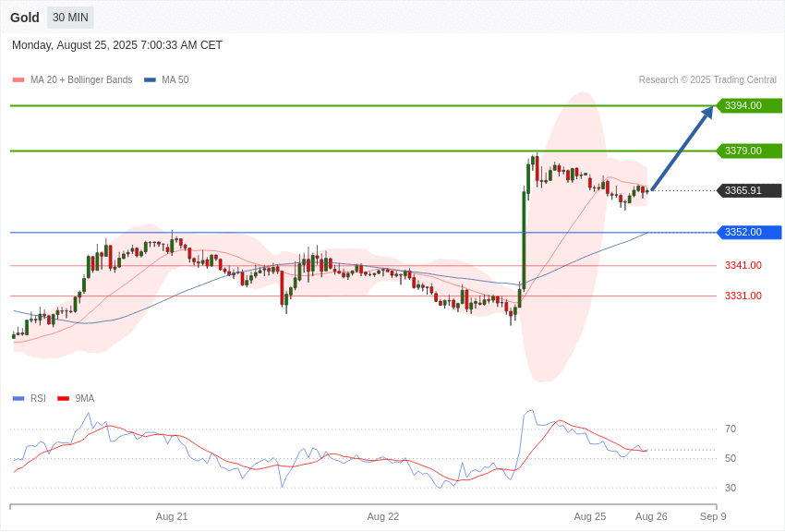Click the Aug 26 date axis label
The image size is (785, 532).
[651, 516]
